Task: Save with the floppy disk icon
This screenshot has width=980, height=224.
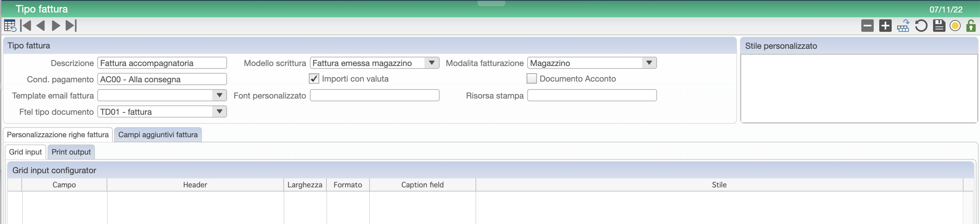Action: pos(939,26)
